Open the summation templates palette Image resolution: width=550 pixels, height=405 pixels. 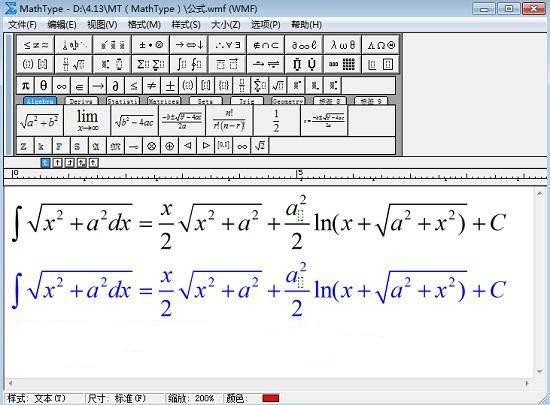[x=150, y=64]
